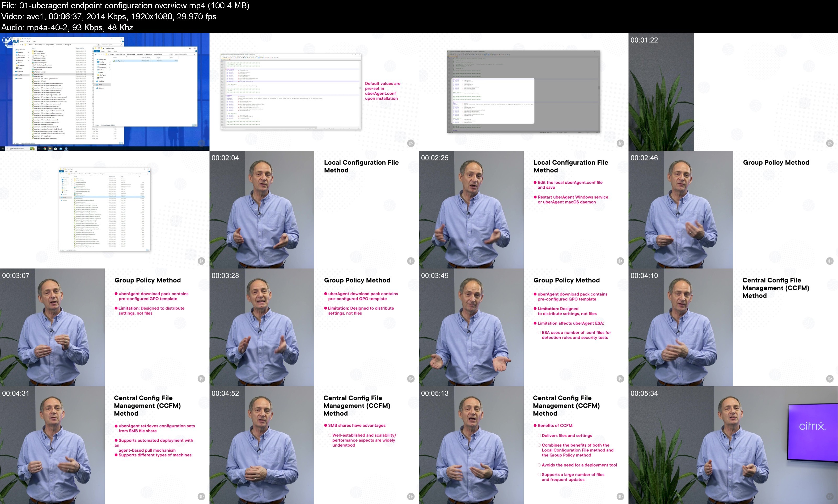Click the 'Delivers files and settings' sub-bullet
Image resolution: width=838 pixels, height=504 pixels.
[565, 435]
